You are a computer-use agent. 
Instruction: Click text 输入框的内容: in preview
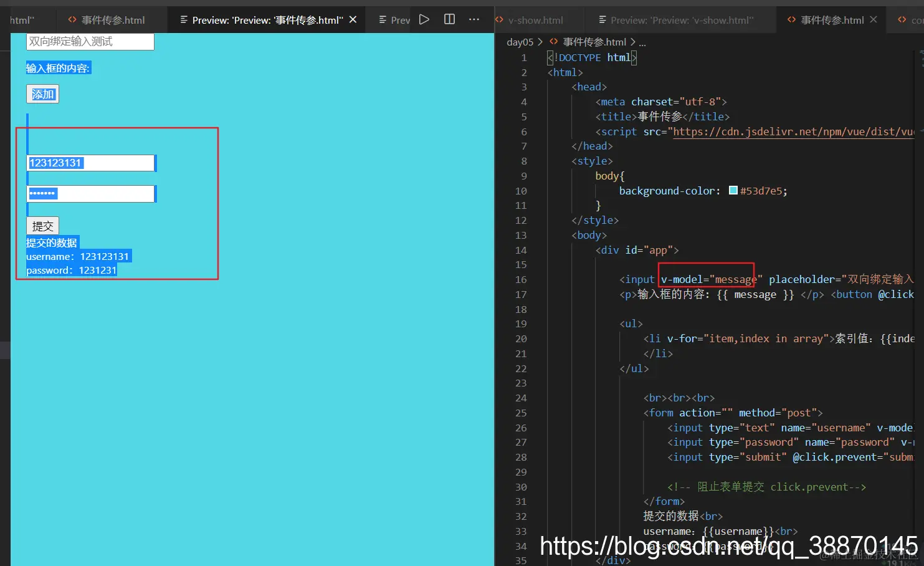(58, 68)
